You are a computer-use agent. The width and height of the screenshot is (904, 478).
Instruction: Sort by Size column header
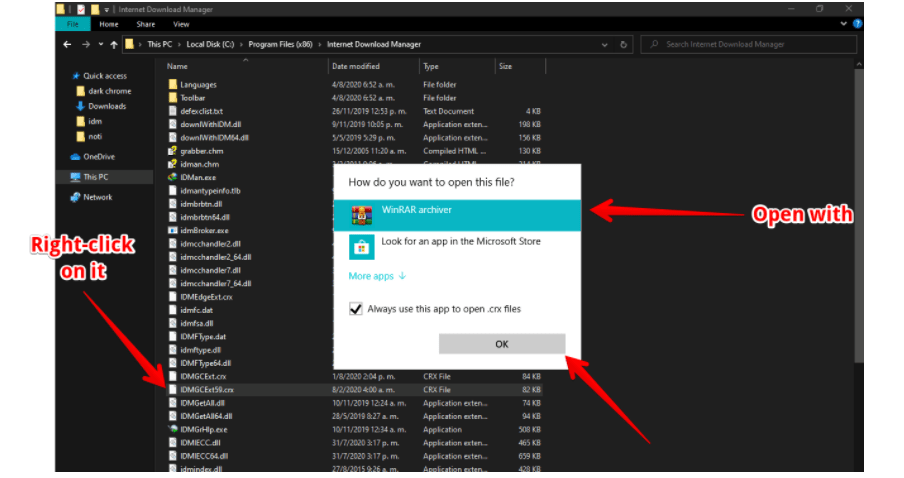506,66
